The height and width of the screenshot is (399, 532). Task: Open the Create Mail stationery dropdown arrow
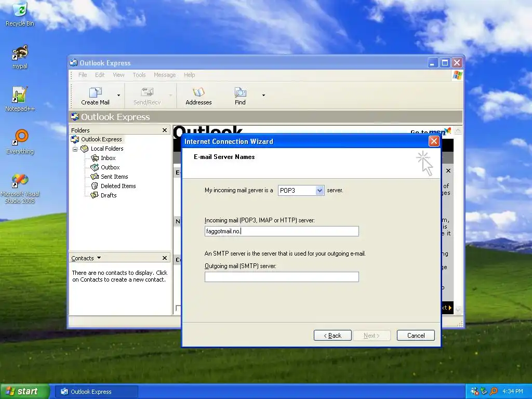click(x=118, y=96)
